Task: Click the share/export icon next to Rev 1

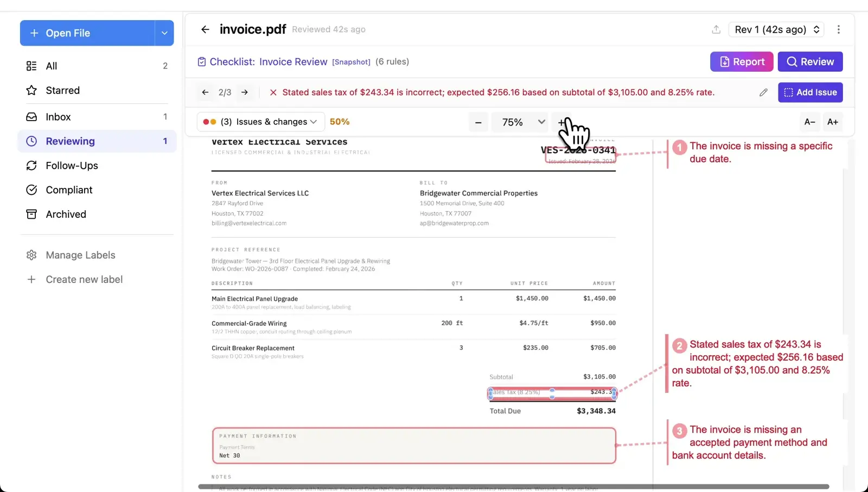Action: tap(716, 29)
